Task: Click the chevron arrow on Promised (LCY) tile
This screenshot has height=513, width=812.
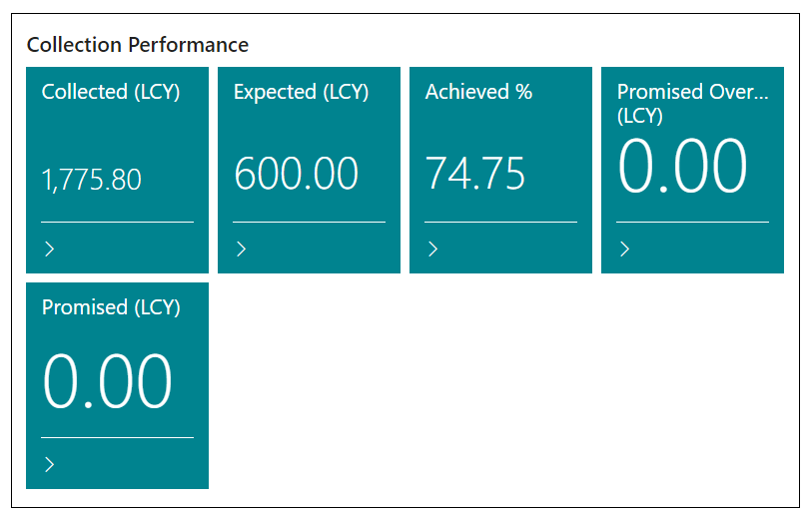Action: click(x=50, y=465)
